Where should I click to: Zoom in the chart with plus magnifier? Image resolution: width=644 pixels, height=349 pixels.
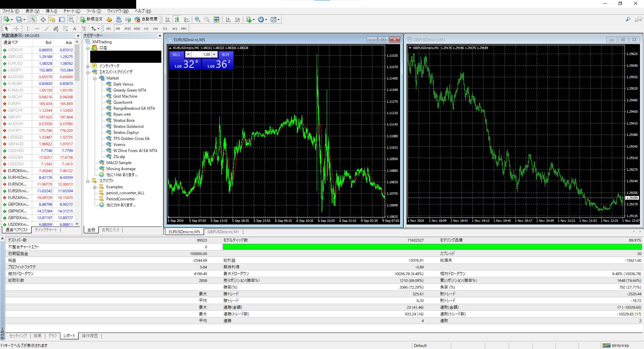(x=198, y=19)
